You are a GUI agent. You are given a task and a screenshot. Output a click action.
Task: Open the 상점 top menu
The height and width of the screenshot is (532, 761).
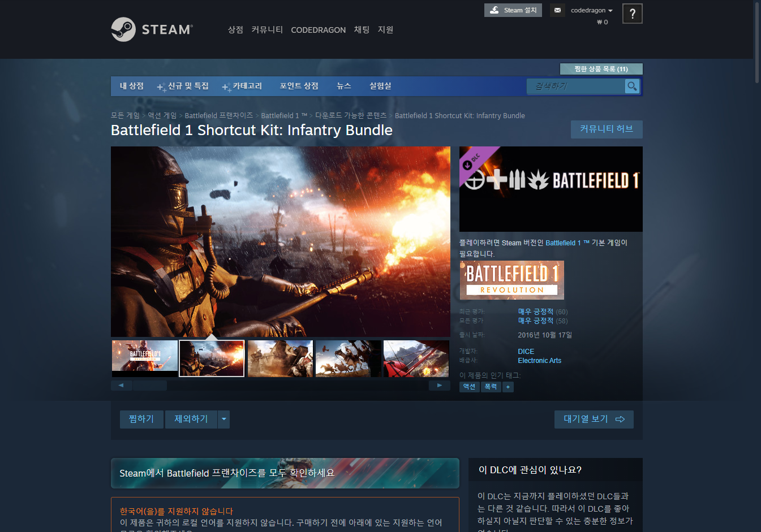coord(235,29)
